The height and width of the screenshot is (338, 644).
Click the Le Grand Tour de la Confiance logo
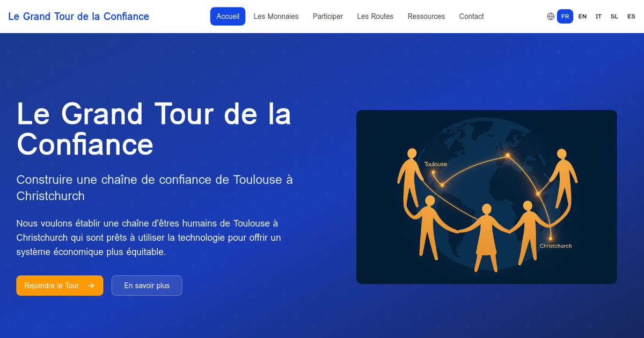(79, 17)
